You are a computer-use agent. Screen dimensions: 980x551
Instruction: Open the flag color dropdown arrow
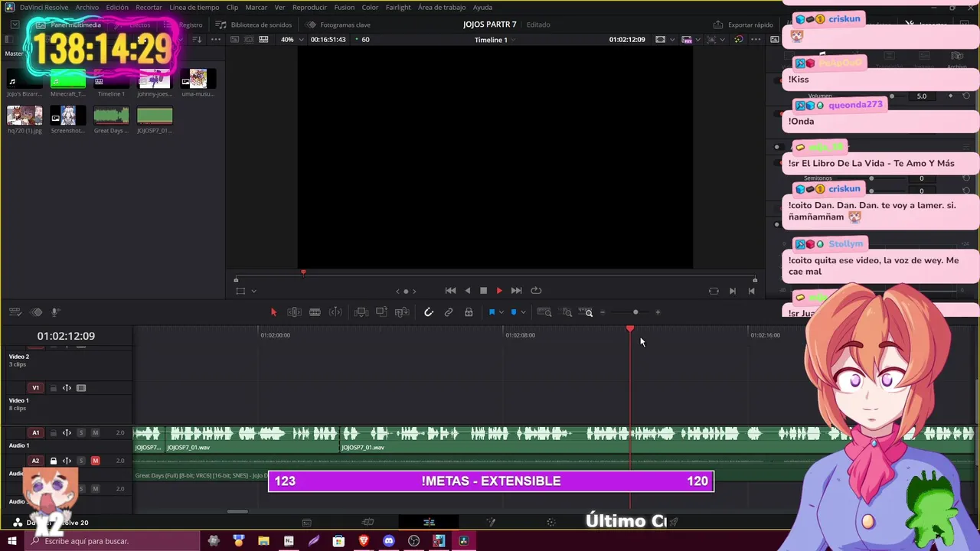[501, 312]
